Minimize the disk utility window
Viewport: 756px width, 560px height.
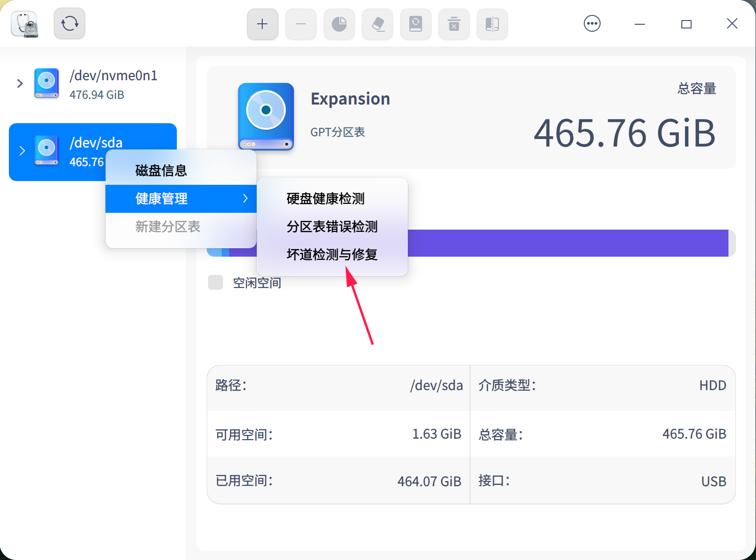tap(640, 24)
